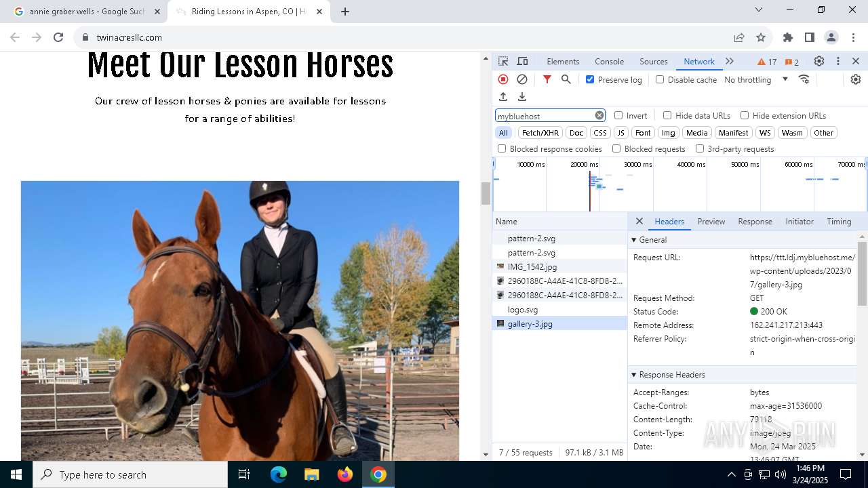Check Blocked requests checkbox
Image resolution: width=868 pixels, height=488 pixels.
point(616,148)
